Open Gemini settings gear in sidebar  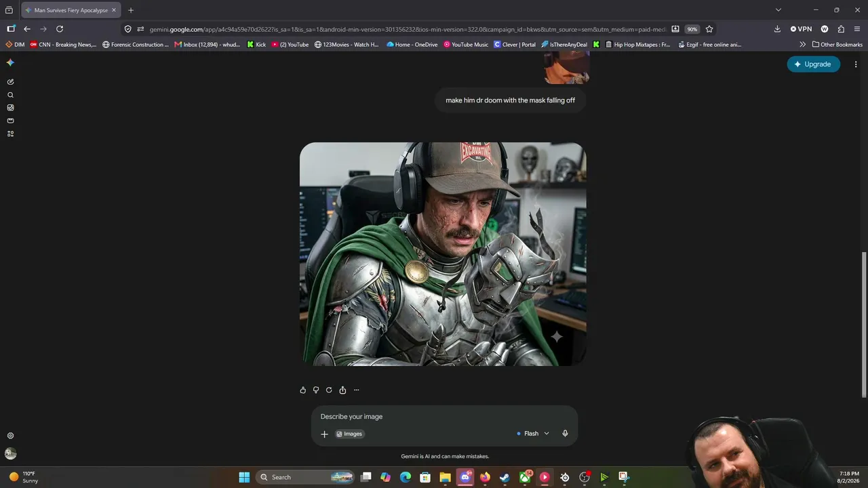coord(10,436)
